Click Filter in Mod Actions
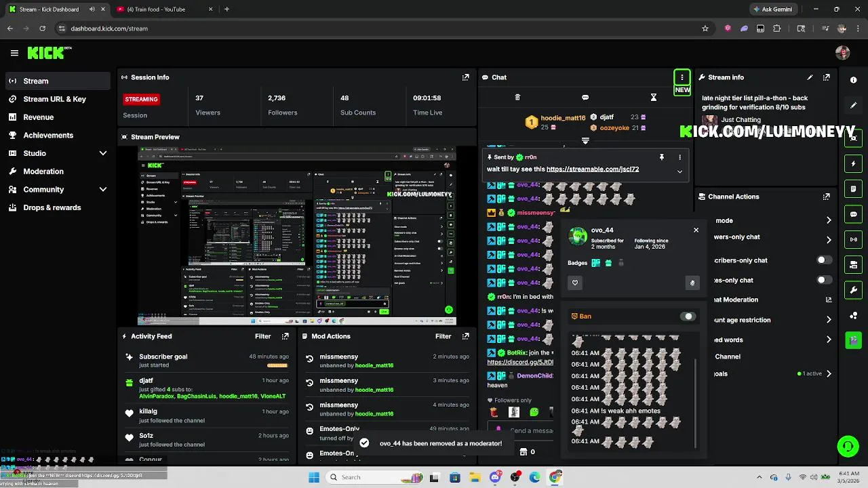This screenshot has width=868, height=488. point(443,336)
